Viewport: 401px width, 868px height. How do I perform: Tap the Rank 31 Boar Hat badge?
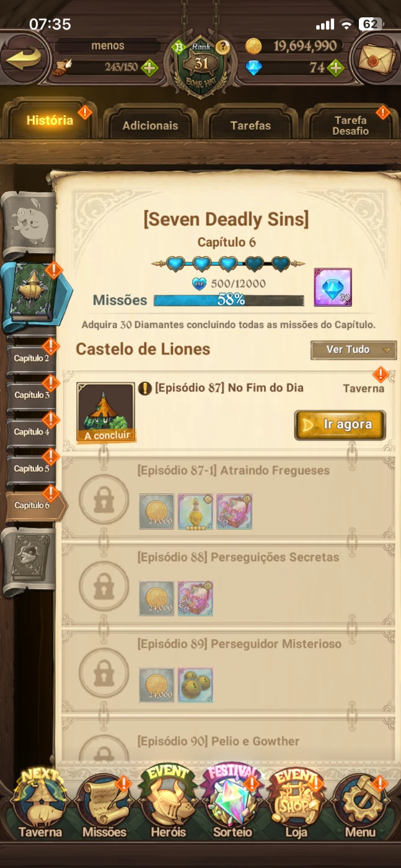[201, 67]
